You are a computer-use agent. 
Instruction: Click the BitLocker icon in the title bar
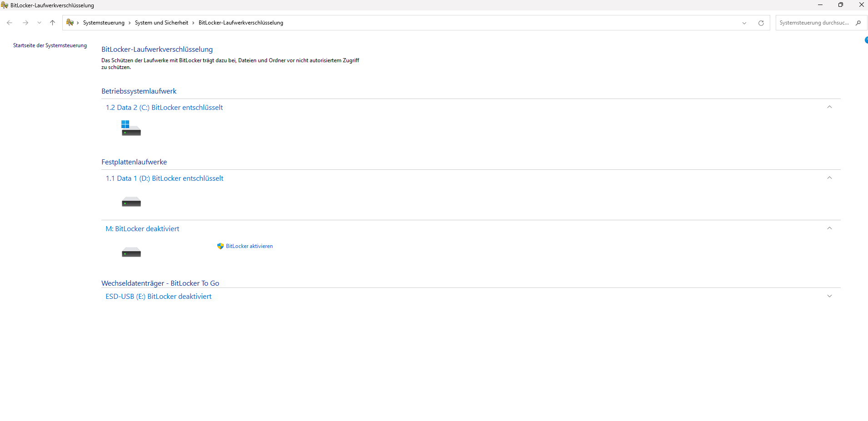[5, 5]
